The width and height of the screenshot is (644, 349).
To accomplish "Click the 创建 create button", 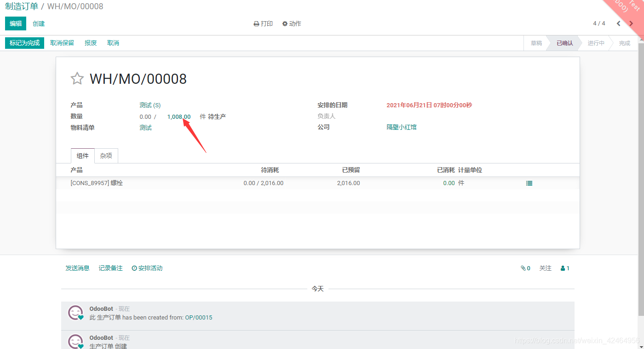I will pos(39,23).
